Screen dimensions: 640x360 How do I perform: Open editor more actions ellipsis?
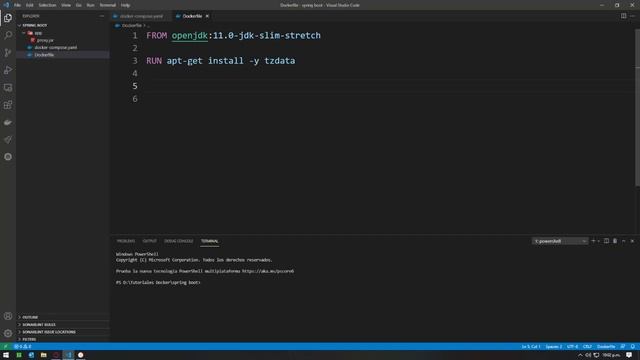(x=632, y=16)
